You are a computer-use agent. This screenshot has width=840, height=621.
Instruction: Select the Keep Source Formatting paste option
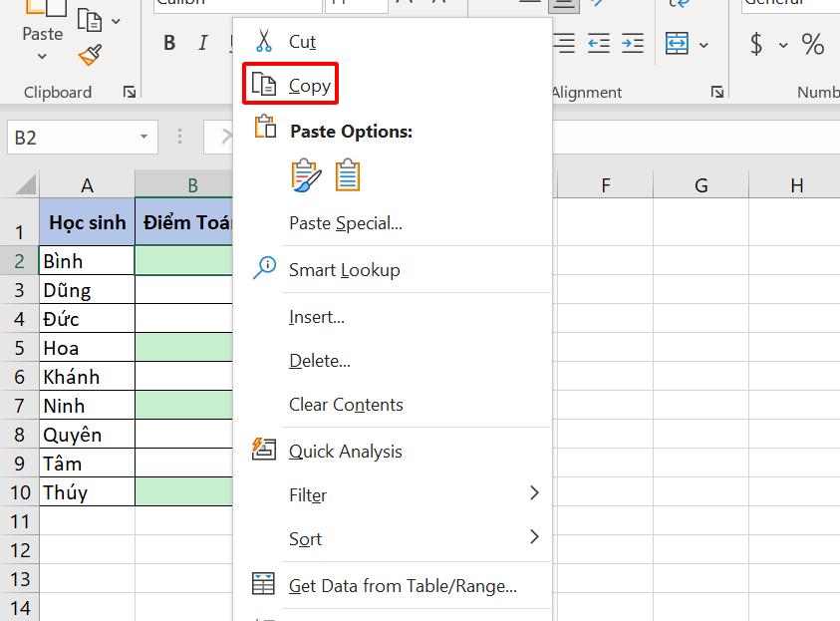[x=304, y=174]
